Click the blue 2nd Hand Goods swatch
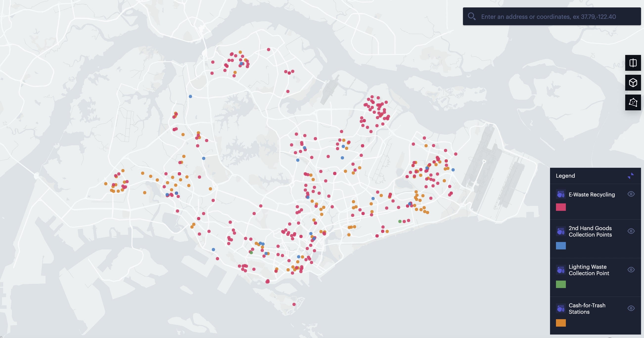Image resolution: width=644 pixels, height=338 pixels. pyautogui.click(x=560, y=246)
